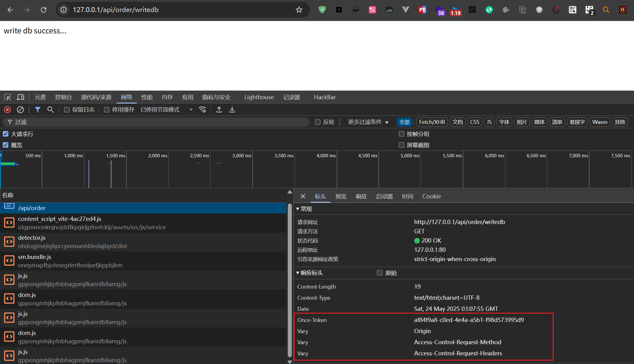Image resolution: width=634 pixels, height=364 pixels.
Task: Click the 过滤 filter input field
Action: 155,122
